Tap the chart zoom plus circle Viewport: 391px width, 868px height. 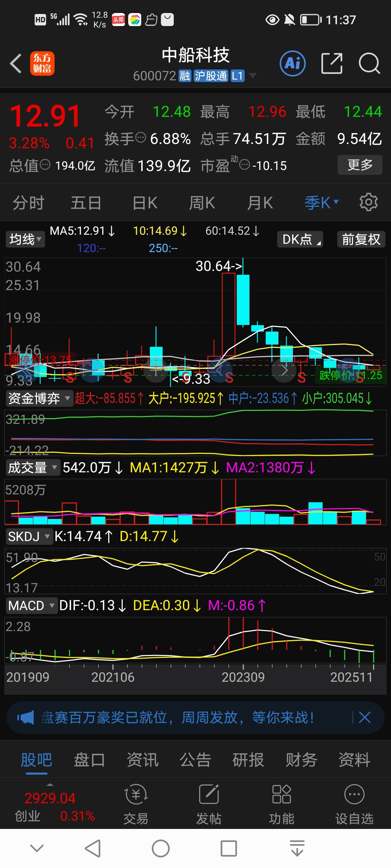(x=156, y=370)
